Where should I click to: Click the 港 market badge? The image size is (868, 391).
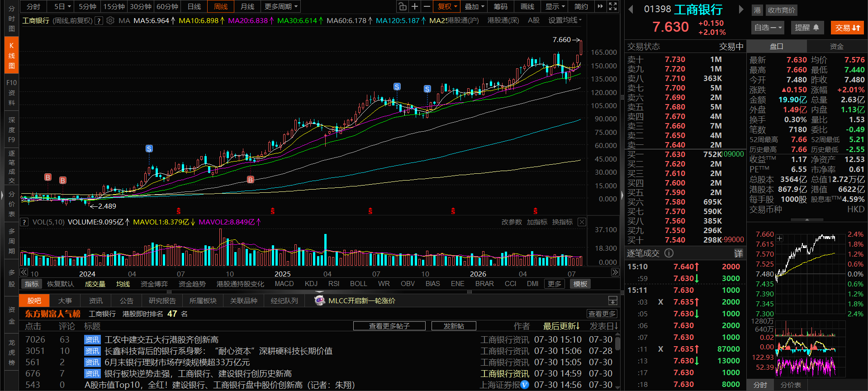(757, 10)
